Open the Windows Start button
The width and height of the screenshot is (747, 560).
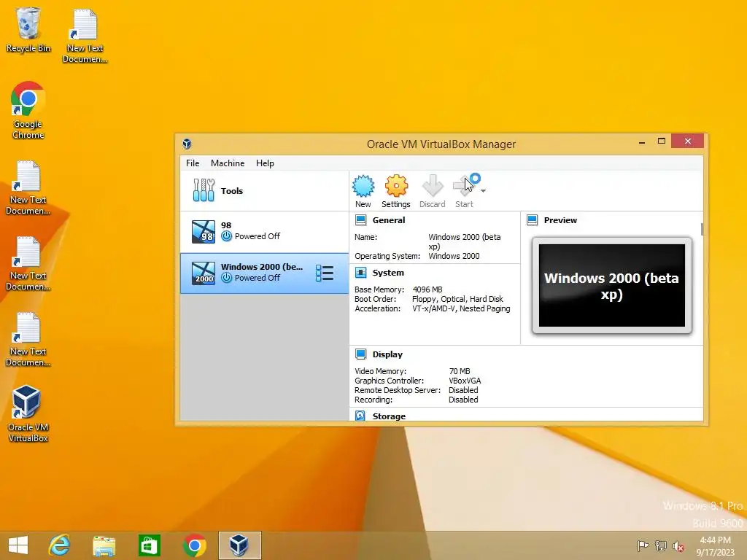coord(18,545)
